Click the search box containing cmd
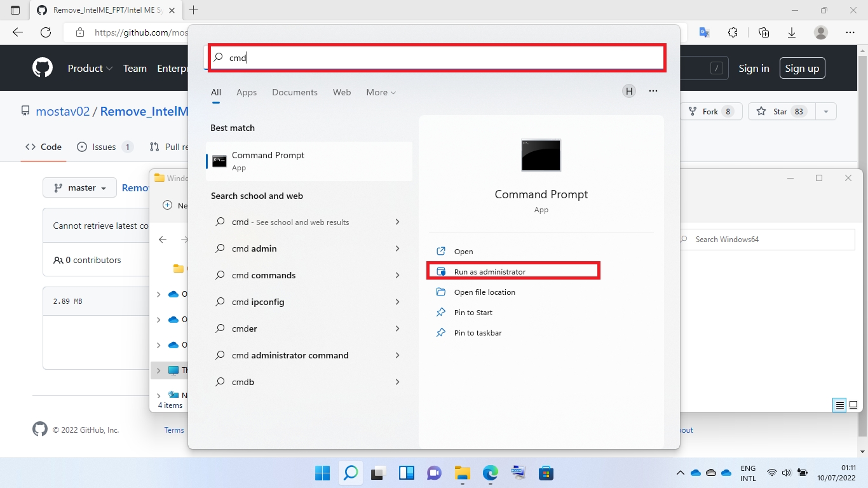This screenshot has height=488, width=868. (x=438, y=58)
